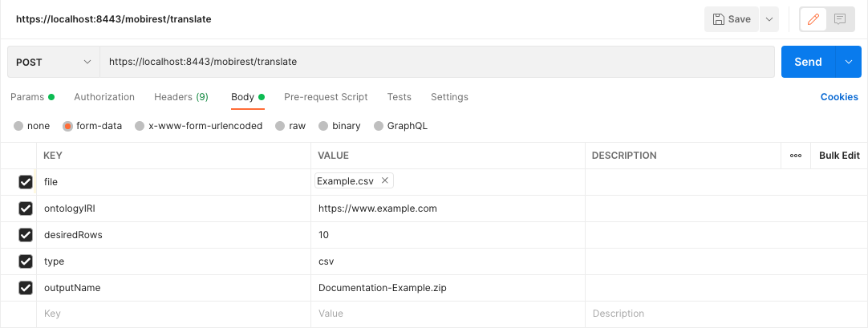Open the Pre-request Script tab
Screen dimensions: 868x328
(x=326, y=97)
